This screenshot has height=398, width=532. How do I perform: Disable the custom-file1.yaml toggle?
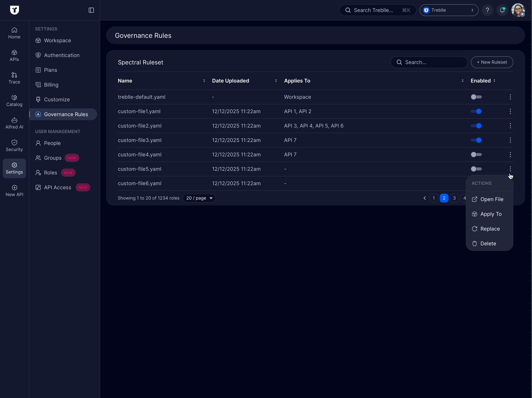tap(476, 112)
